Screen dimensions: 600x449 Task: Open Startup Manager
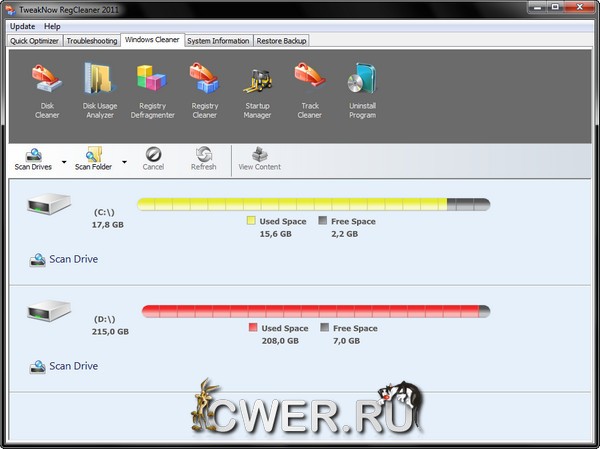tap(257, 88)
